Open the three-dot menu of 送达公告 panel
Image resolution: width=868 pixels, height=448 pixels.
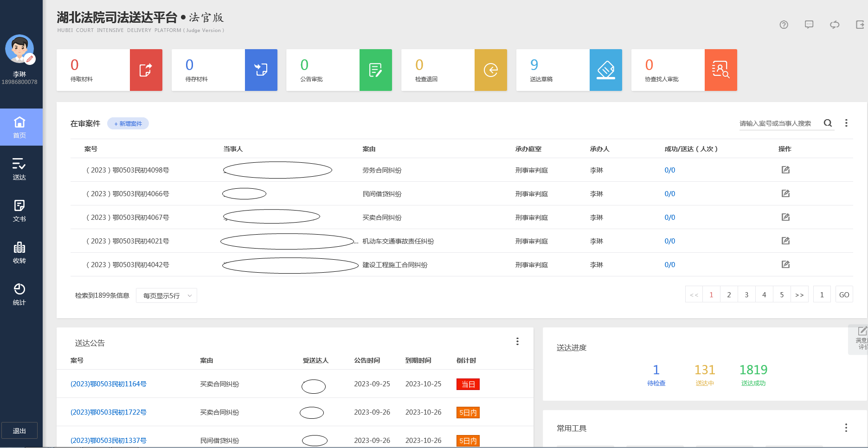[x=517, y=341]
